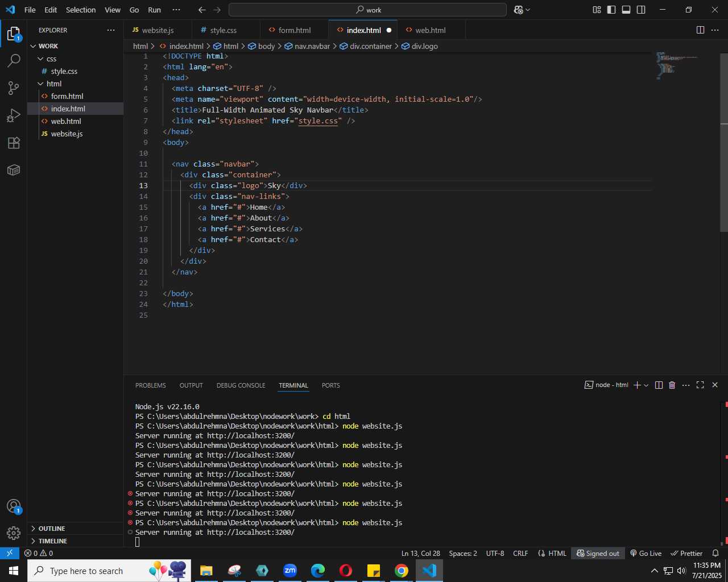This screenshot has width=728, height=582.
Task: Switch to the PROBLEMS panel tab
Action: [151, 385]
